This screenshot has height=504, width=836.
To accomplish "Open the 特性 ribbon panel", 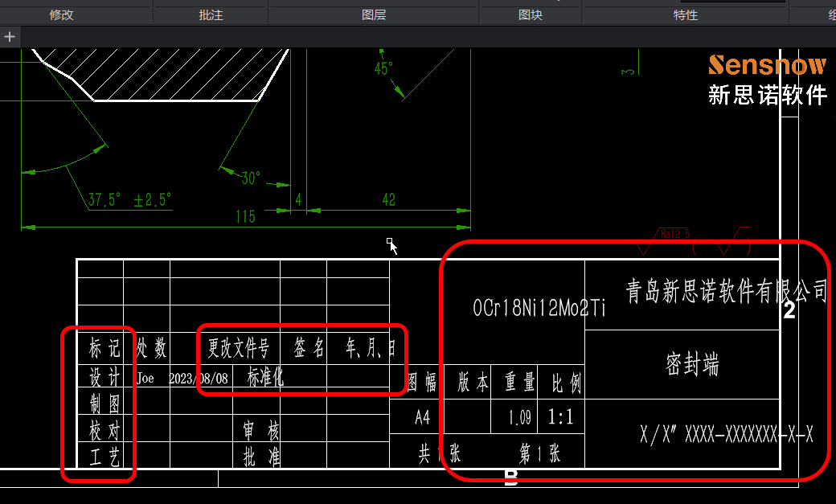I will point(685,15).
